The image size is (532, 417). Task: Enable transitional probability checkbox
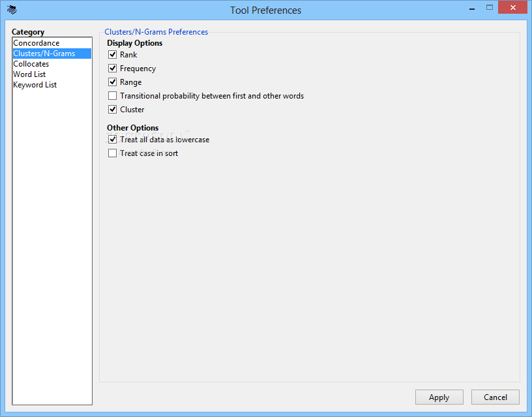click(113, 96)
